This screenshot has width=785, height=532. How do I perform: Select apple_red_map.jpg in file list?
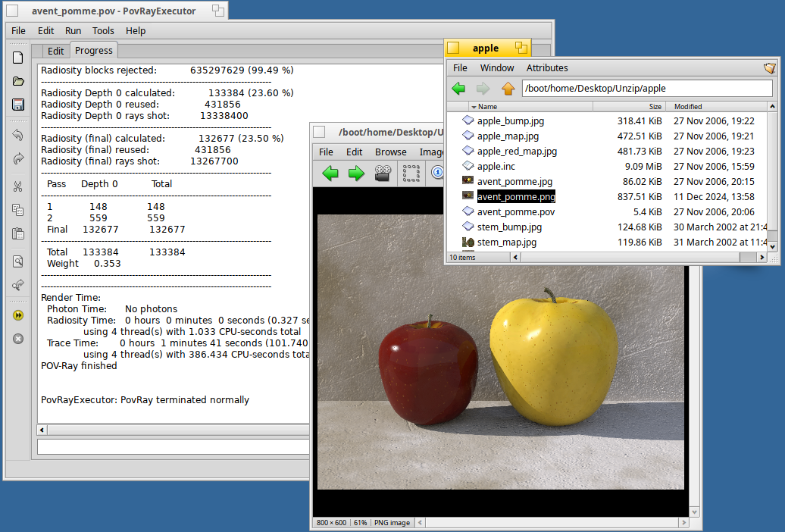coord(517,152)
